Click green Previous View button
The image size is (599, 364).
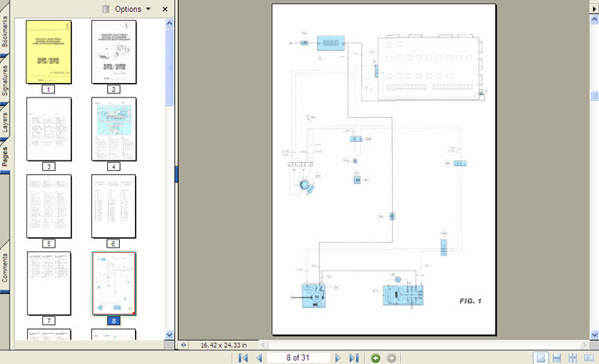point(375,358)
